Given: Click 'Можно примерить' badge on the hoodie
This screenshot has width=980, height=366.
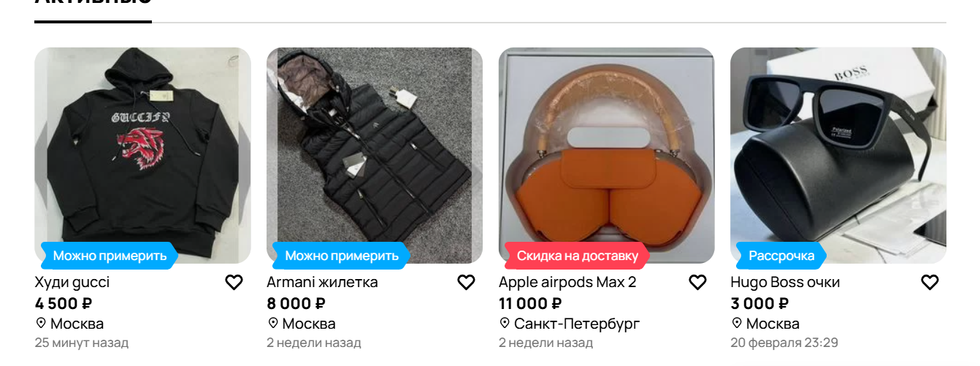Looking at the screenshot, I should [110, 256].
